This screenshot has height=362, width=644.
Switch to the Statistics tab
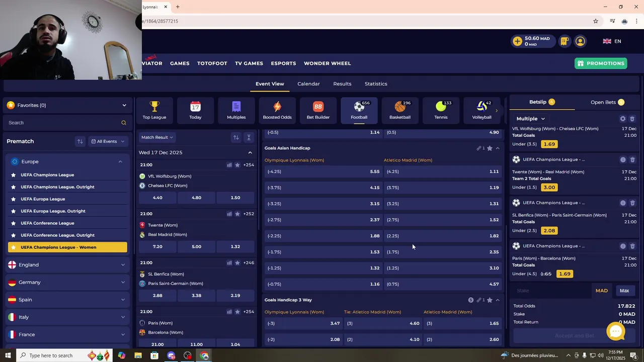pos(376,84)
